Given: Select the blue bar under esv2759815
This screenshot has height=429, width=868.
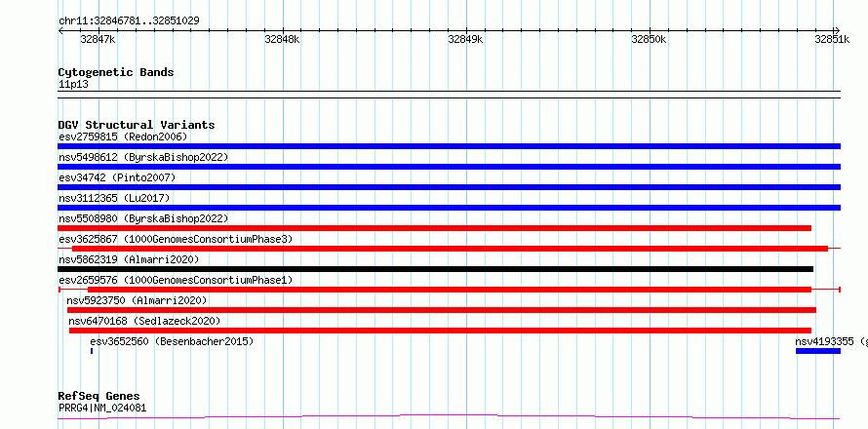Looking at the screenshot, I should 449,146.
